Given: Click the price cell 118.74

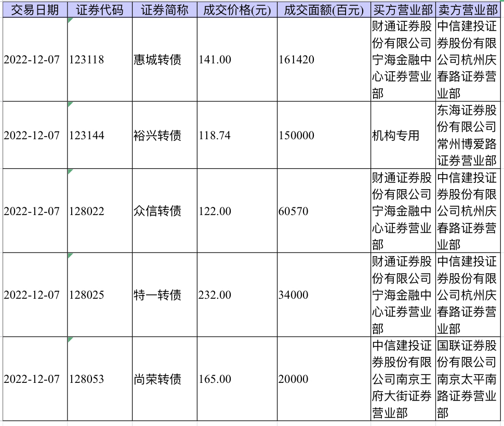Looking at the screenshot, I should [x=237, y=135].
